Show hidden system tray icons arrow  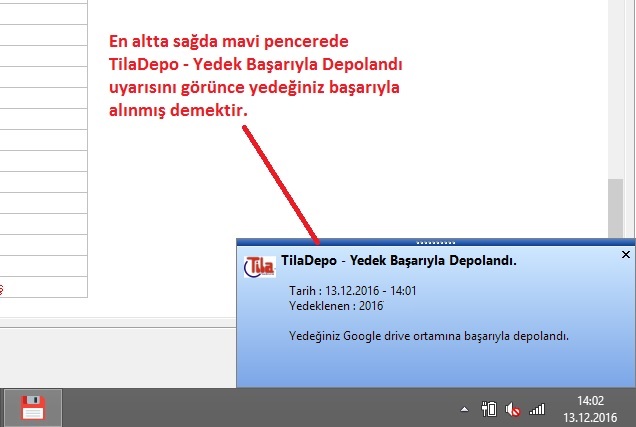[464, 410]
